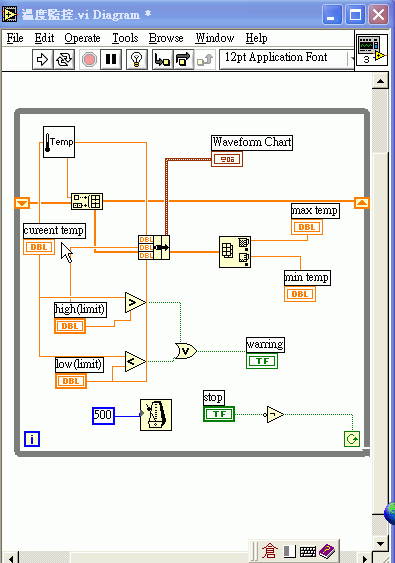Open the Tools menu
Viewport: 395px width, 563px height.
(x=125, y=38)
